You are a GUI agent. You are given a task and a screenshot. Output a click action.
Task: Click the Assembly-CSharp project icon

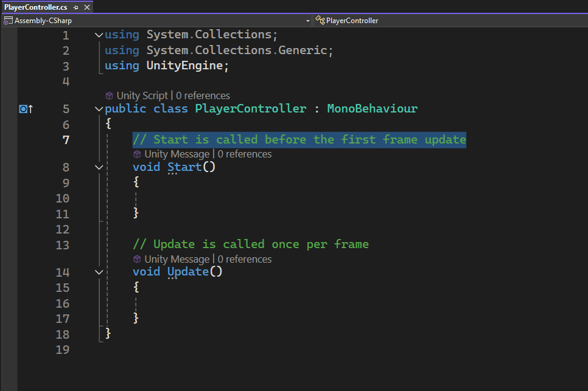pos(8,21)
